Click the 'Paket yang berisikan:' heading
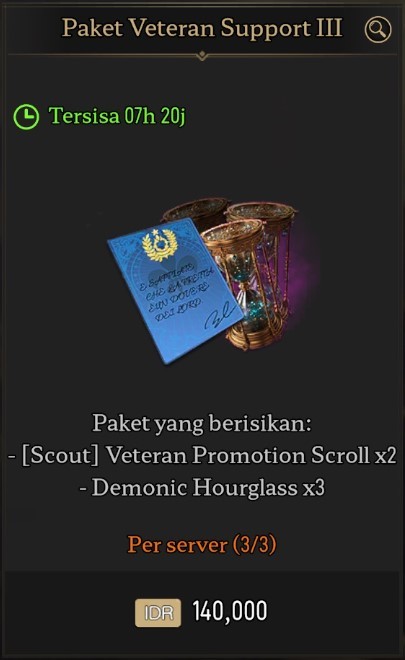This screenshot has width=405, height=660. (x=202, y=423)
